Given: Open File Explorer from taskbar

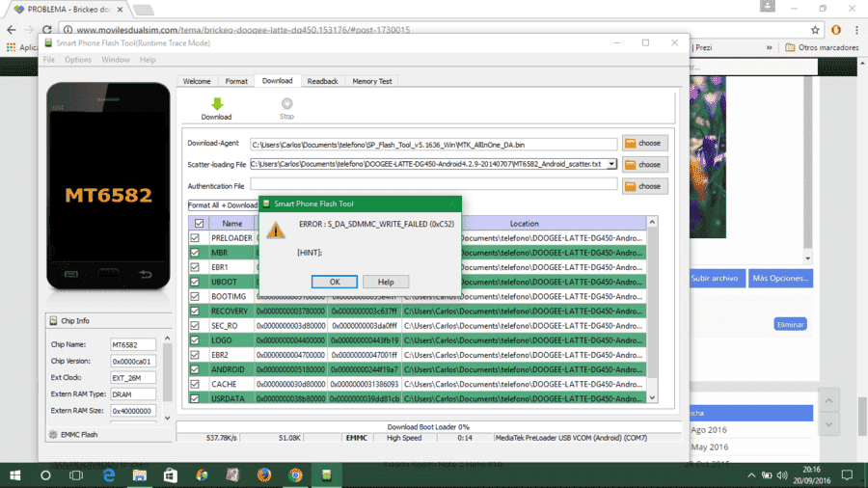Looking at the screenshot, I should coord(140,475).
